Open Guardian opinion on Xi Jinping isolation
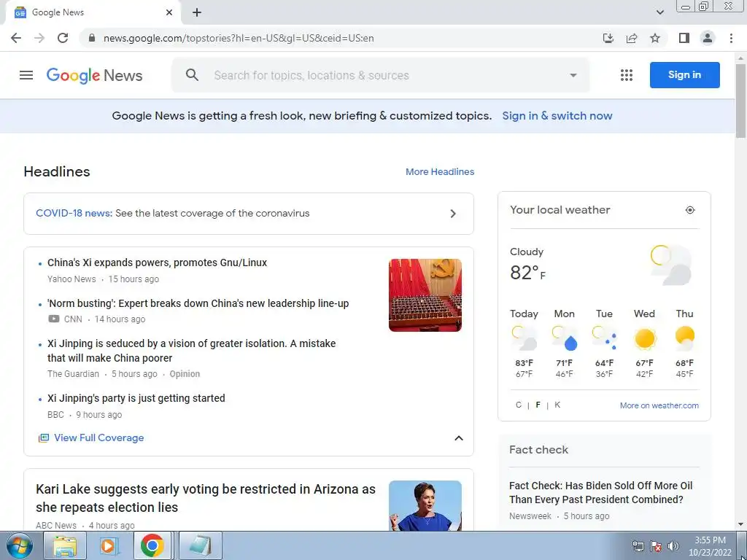 [192, 351]
